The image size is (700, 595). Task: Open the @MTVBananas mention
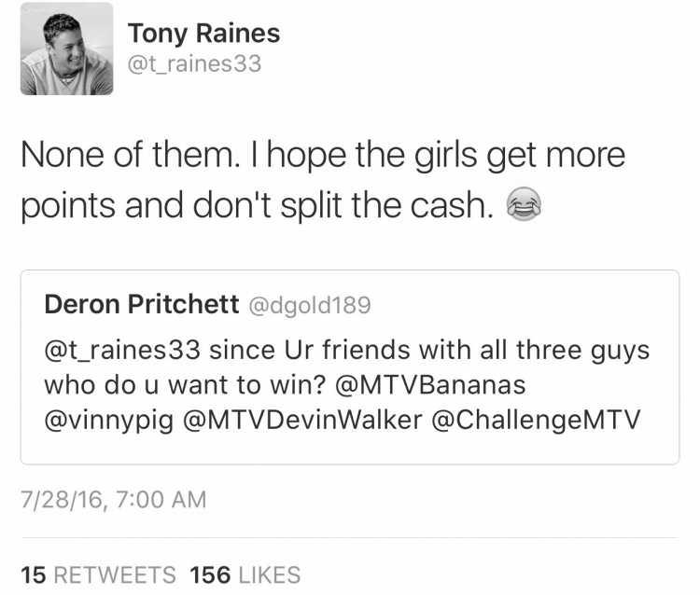[x=430, y=385]
